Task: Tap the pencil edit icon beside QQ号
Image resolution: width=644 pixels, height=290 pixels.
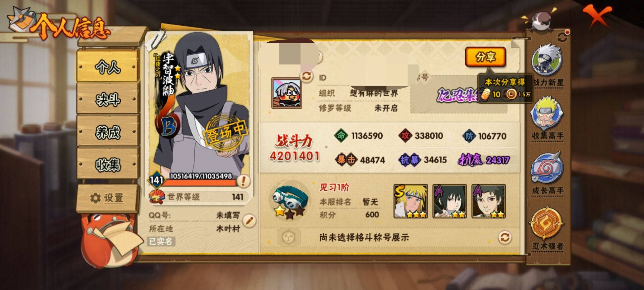Action: tap(249, 221)
